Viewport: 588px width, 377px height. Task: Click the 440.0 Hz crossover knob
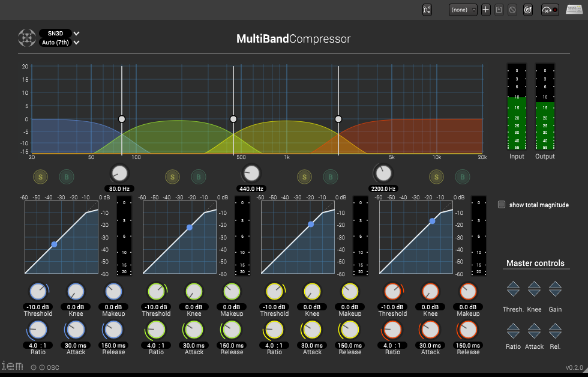(252, 173)
